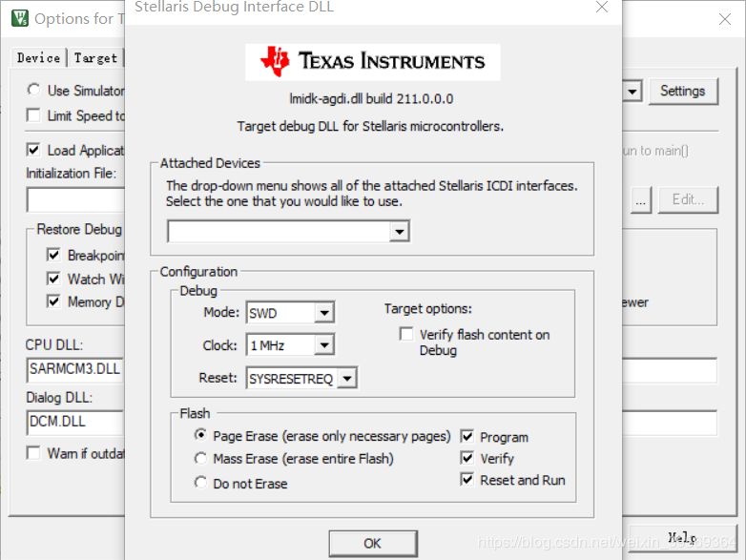Click the Texas Instruments logo banner
Image resolution: width=746 pixels, height=560 pixels.
(373, 62)
